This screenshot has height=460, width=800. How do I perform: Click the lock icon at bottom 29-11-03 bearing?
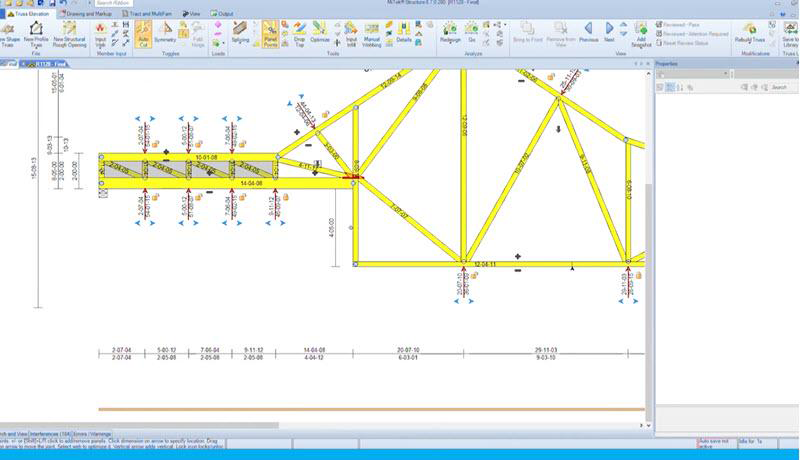pos(638,275)
